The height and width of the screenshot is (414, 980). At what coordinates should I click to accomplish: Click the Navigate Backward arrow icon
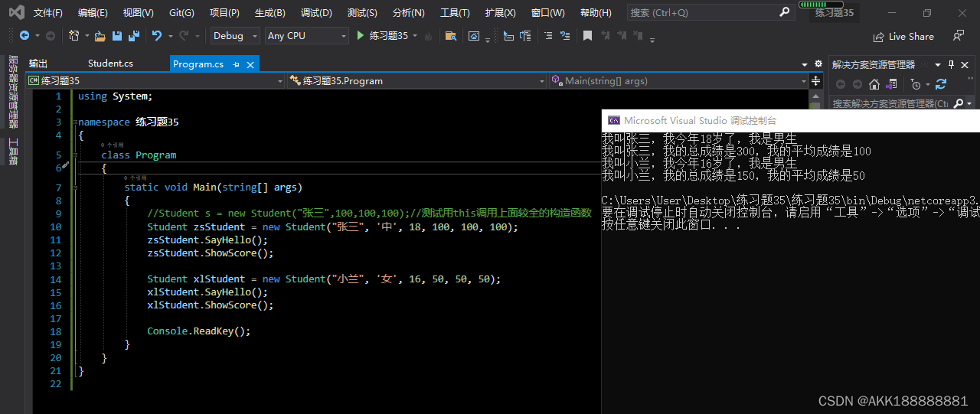[24, 36]
